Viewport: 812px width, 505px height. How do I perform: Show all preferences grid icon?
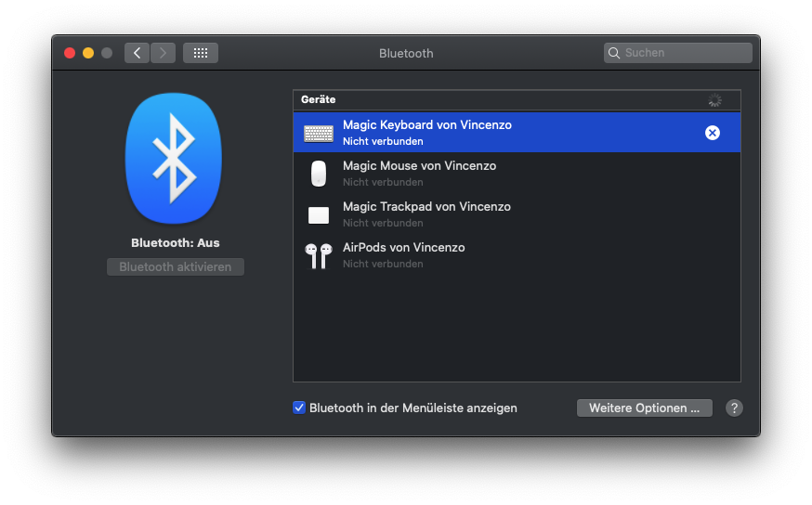201,53
